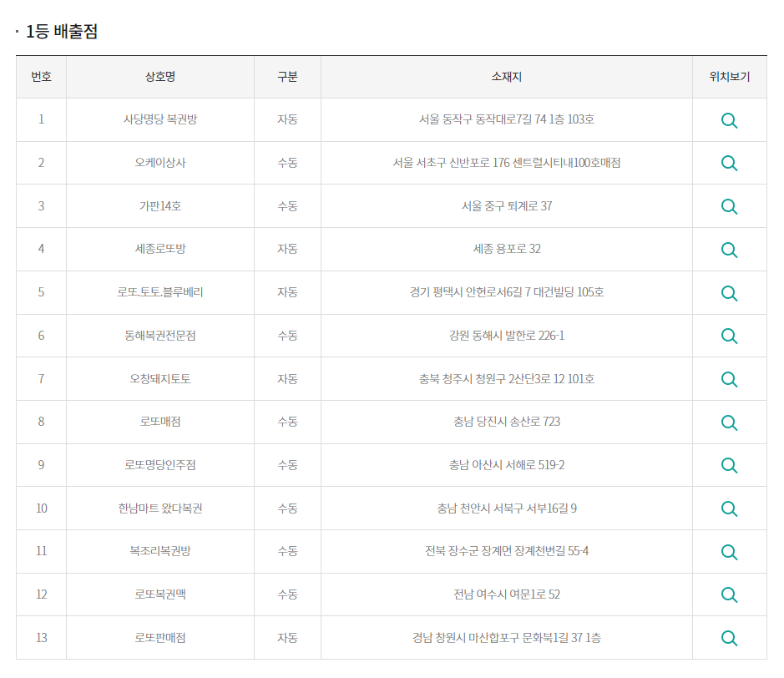View location of 가판14호 store
784x678 pixels.
click(729, 206)
